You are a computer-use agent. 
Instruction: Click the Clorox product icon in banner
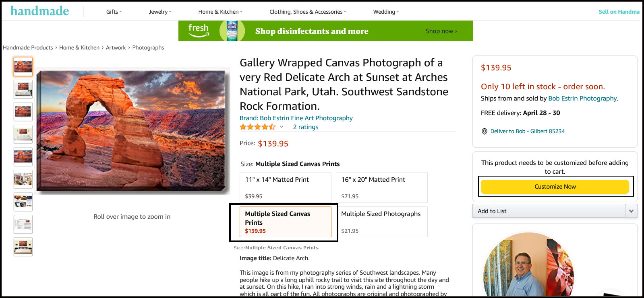tap(232, 31)
